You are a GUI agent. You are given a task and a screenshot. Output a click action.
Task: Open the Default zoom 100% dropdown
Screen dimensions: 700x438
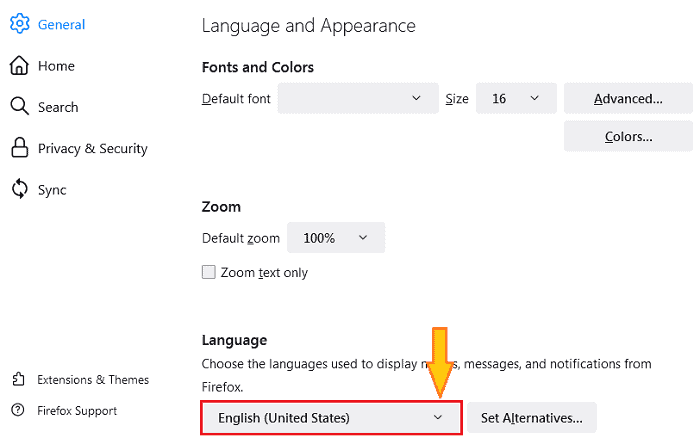[x=336, y=238]
